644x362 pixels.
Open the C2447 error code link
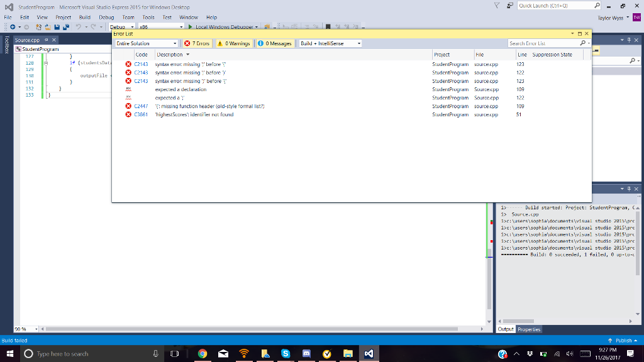coord(141,106)
